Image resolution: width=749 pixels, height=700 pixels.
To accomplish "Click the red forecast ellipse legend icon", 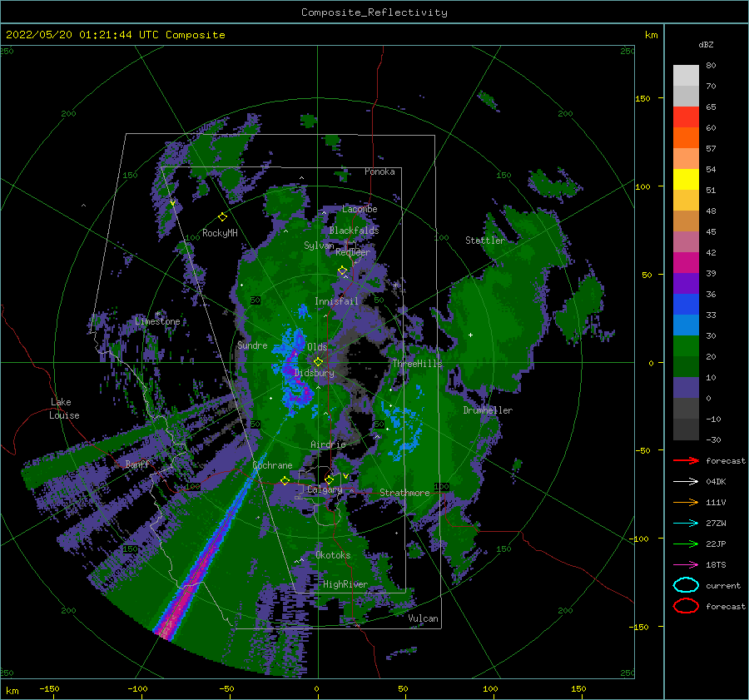I will tap(686, 606).
